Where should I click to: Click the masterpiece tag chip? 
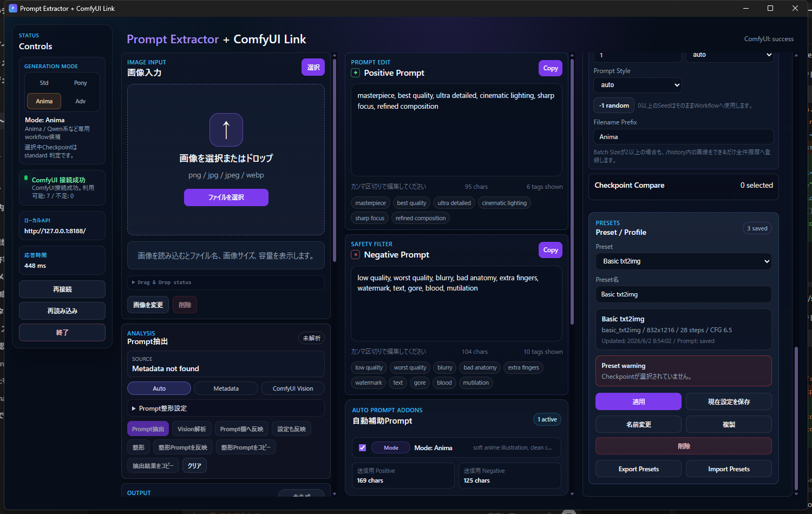click(x=371, y=203)
